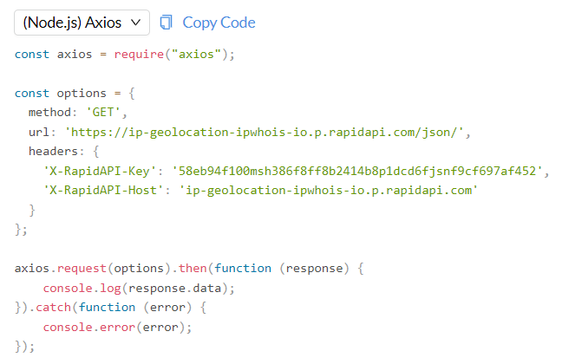
Task: Click the clipboard copy icon
Action: click(167, 23)
